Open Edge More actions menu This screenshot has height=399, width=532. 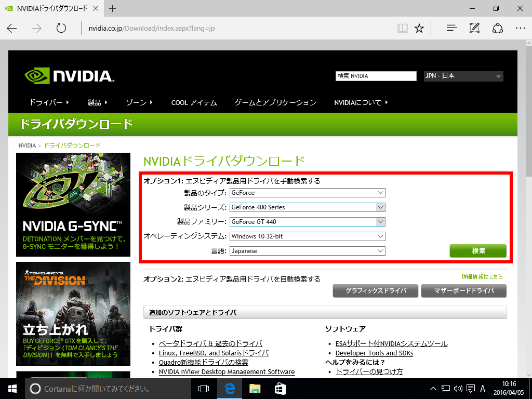(520, 28)
